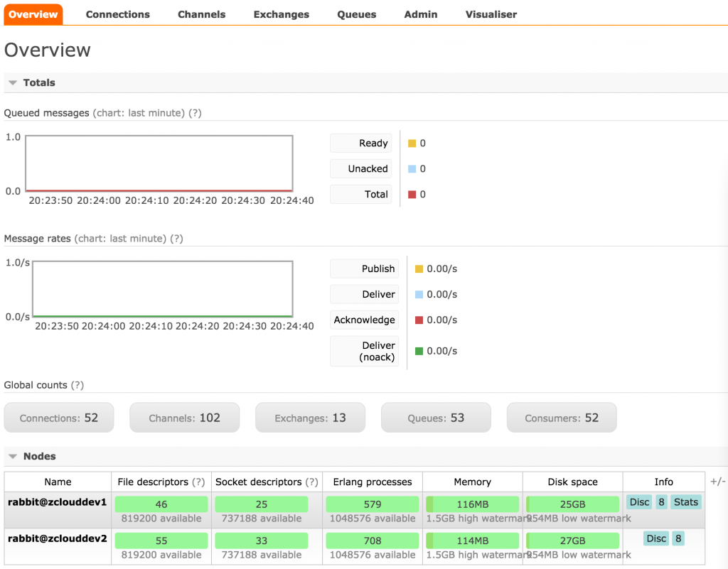The image size is (728, 569).
Task: Open the rabbit@zclouddev1 node link
Action: point(57,502)
